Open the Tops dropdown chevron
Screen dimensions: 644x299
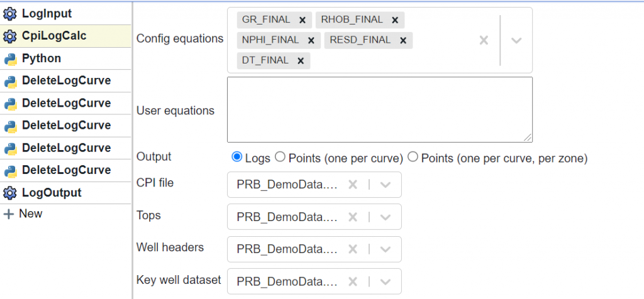pos(386,217)
